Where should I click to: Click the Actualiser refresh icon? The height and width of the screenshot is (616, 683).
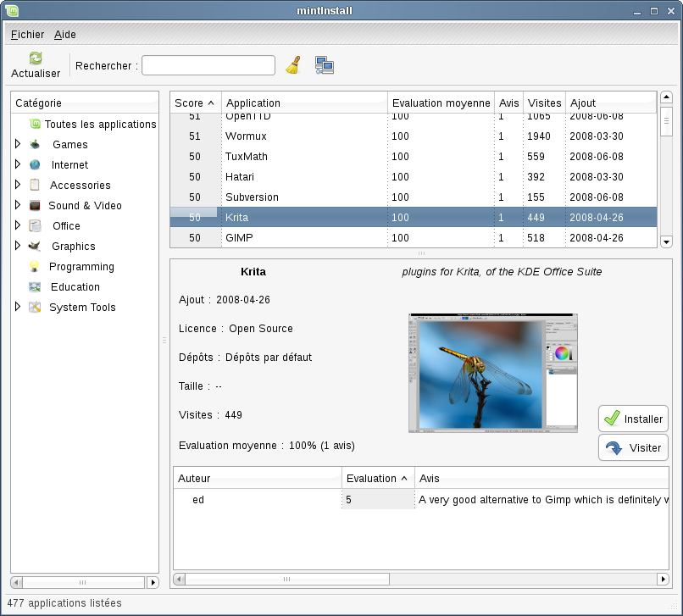[x=36, y=58]
